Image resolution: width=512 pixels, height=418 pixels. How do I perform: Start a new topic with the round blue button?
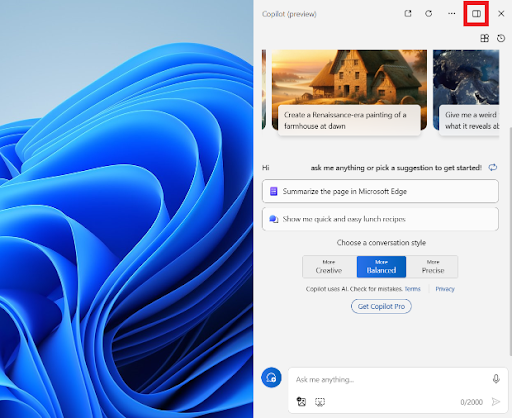click(271, 378)
